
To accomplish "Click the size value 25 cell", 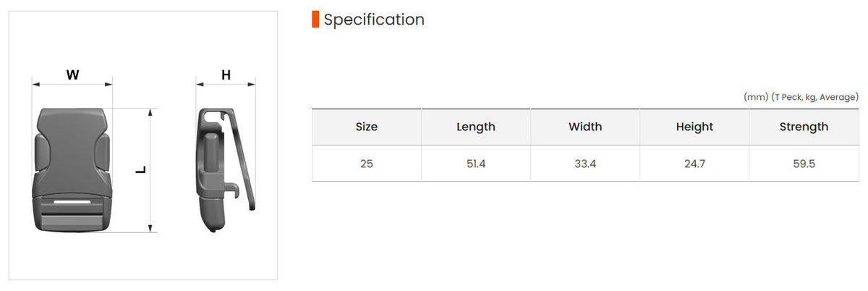I will click(367, 164).
